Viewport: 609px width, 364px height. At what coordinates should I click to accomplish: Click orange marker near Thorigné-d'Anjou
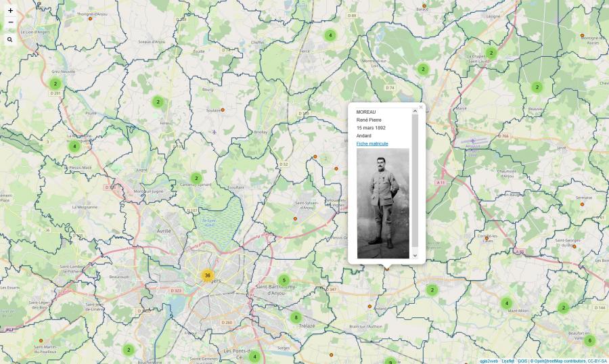pyautogui.click(x=90, y=19)
